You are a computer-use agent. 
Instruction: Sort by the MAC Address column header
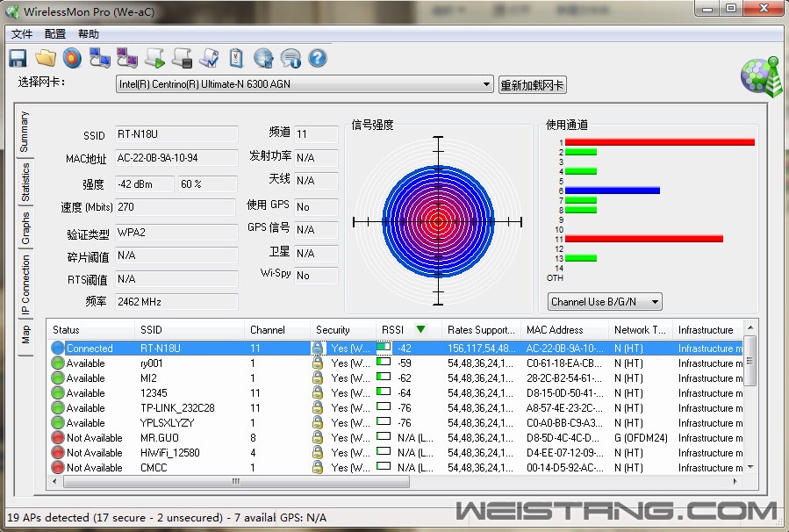point(564,330)
